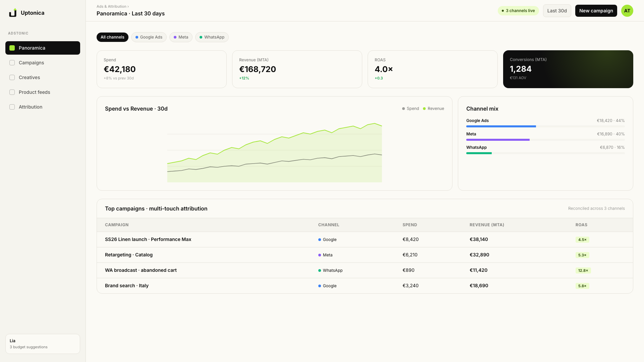Viewport: 644px width, 362px height.
Task: Filter by Meta channel
Action: click(181, 37)
